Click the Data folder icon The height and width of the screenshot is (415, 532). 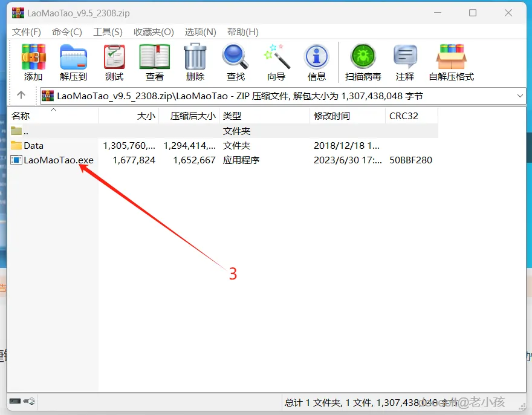point(16,145)
